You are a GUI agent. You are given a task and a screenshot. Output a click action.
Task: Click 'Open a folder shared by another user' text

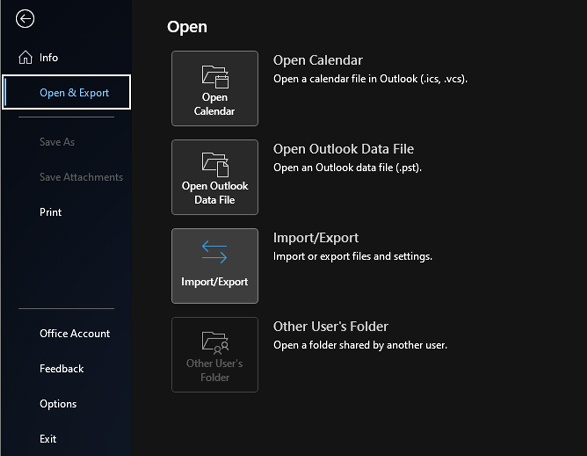360,345
